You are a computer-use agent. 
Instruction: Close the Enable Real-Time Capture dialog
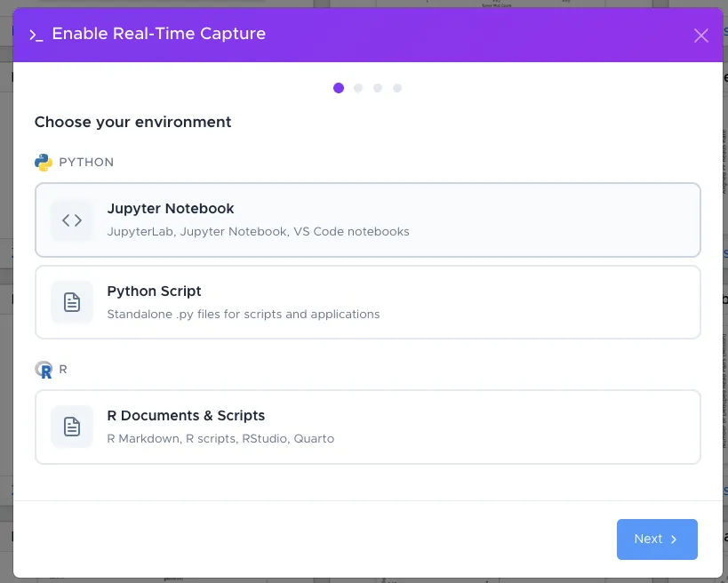[701, 36]
